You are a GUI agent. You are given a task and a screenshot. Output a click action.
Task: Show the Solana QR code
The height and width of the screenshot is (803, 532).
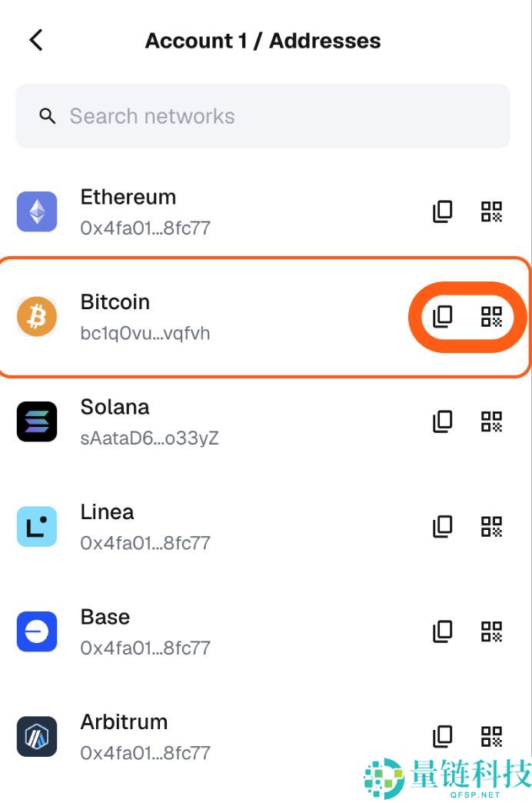492,421
